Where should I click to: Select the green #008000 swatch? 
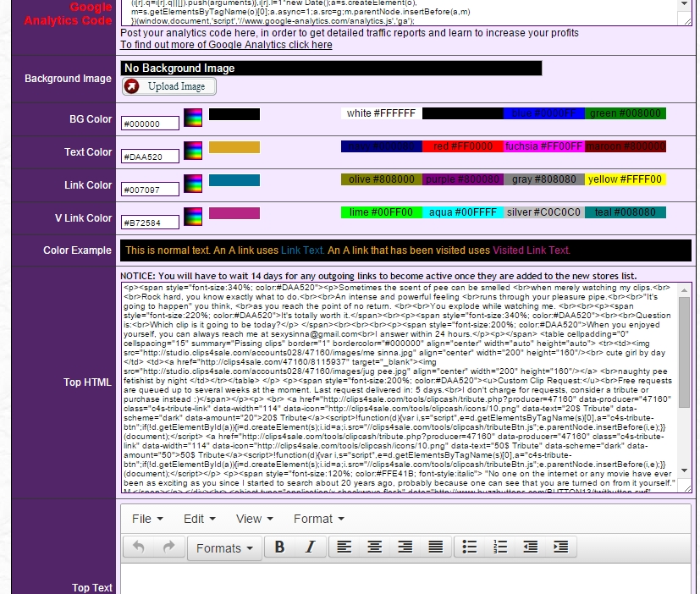[x=625, y=113]
